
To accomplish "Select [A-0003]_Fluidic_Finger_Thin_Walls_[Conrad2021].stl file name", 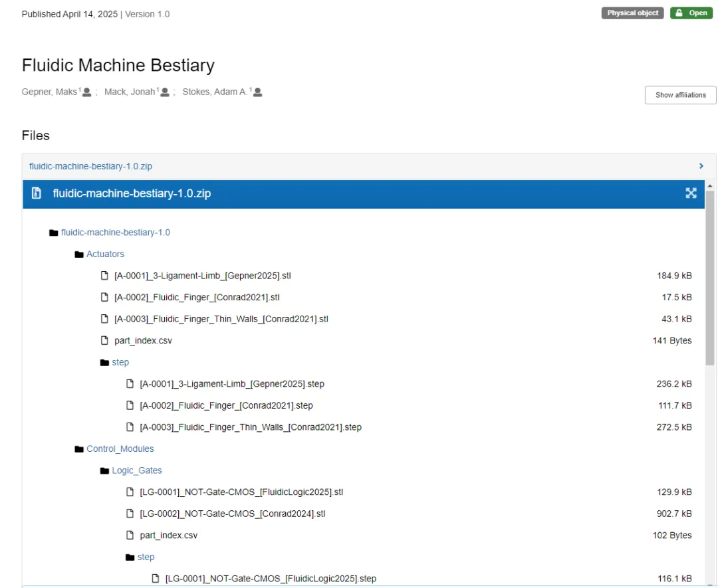I will click(221, 319).
